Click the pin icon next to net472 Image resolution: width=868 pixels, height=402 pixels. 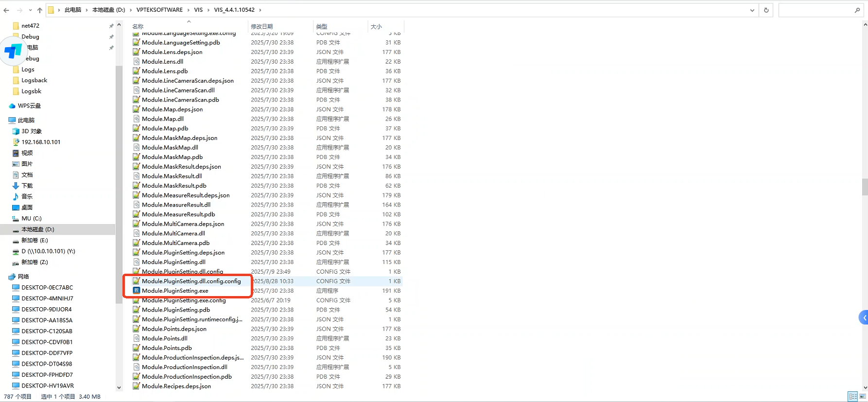pos(111,26)
